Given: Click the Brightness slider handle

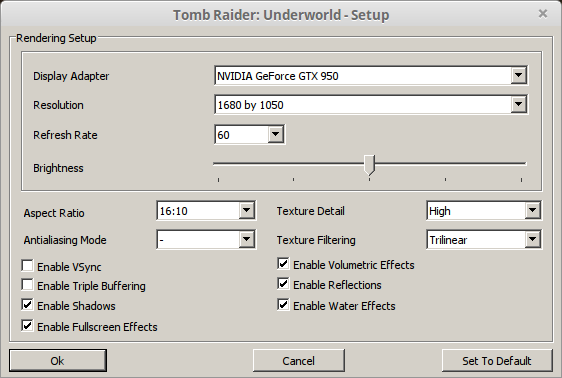Looking at the screenshot, I should pyautogui.click(x=369, y=165).
